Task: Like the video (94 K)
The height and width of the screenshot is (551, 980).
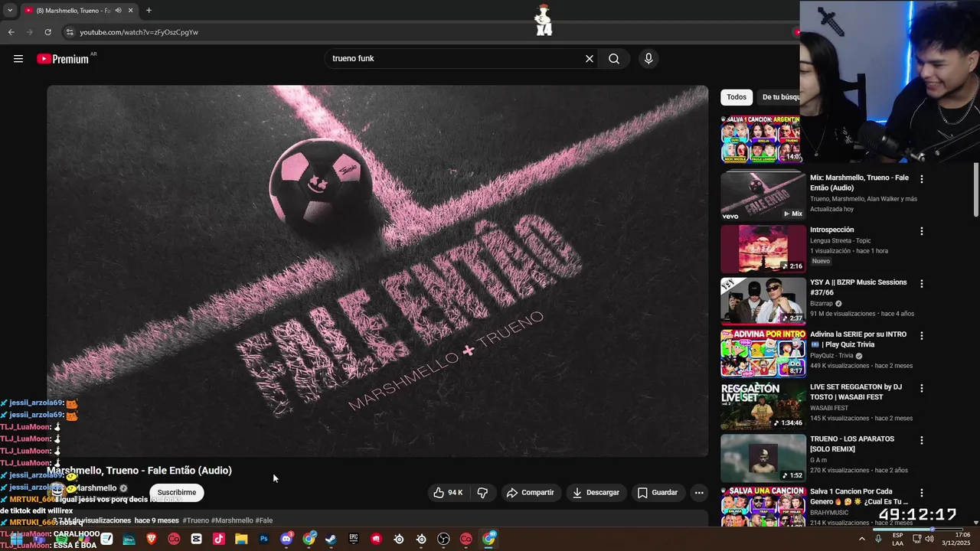Action: (x=448, y=492)
